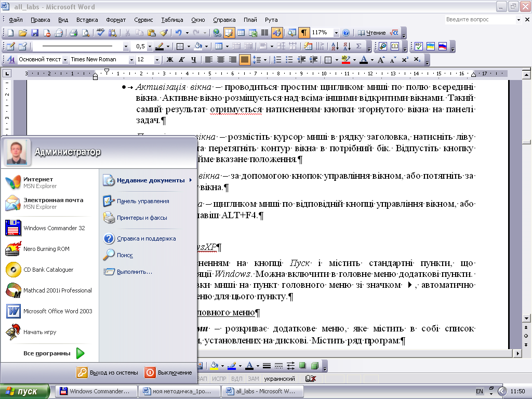The width and height of the screenshot is (532, 399).
Task: Sort ascending A to Z
Action: tap(335, 46)
